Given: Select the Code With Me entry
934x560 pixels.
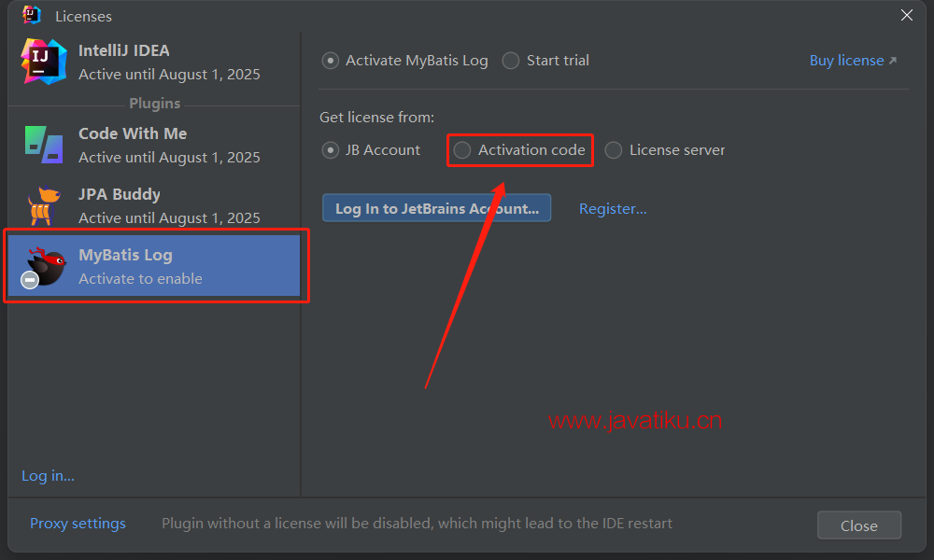Looking at the screenshot, I should click(x=154, y=145).
